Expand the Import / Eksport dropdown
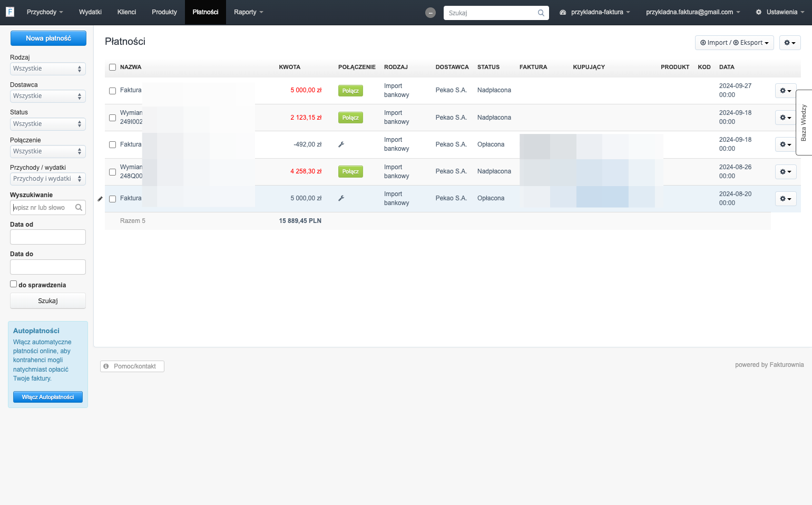The width and height of the screenshot is (812, 505). 735,43
